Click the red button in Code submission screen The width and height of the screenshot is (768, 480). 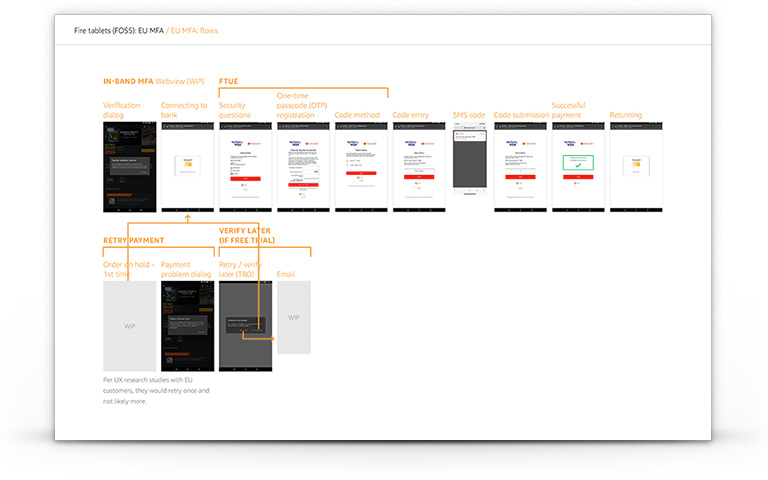520,177
